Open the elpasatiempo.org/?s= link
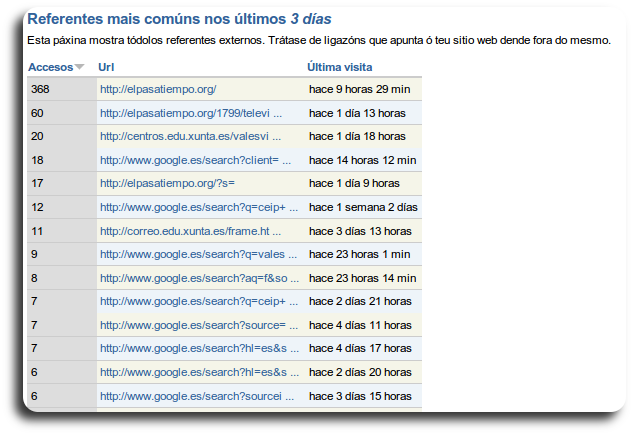The image size is (633, 435). [167, 183]
